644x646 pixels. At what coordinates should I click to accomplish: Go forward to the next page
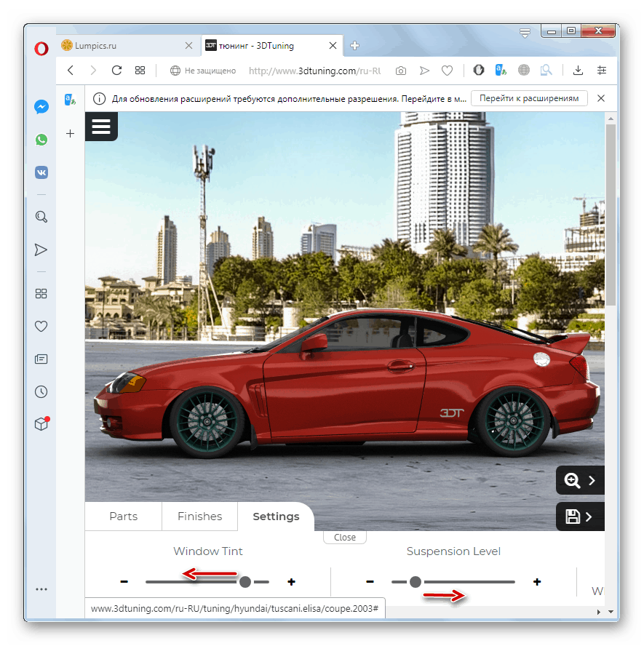[93, 71]
